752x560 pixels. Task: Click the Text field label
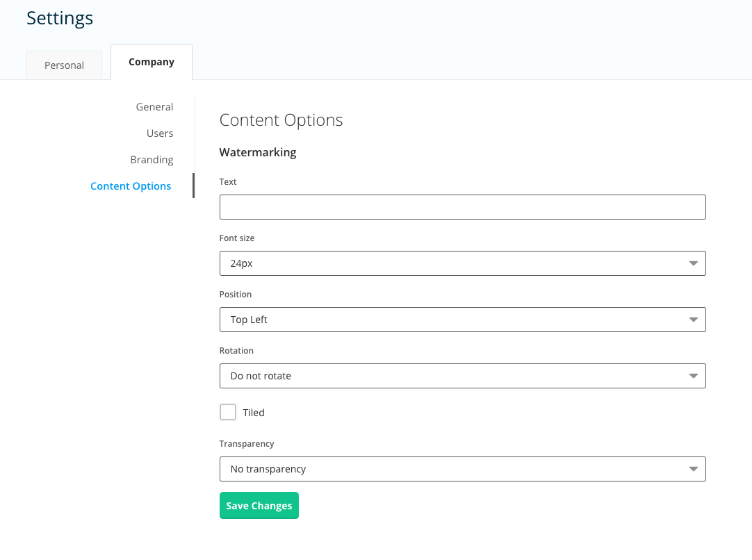pos(228,182)
